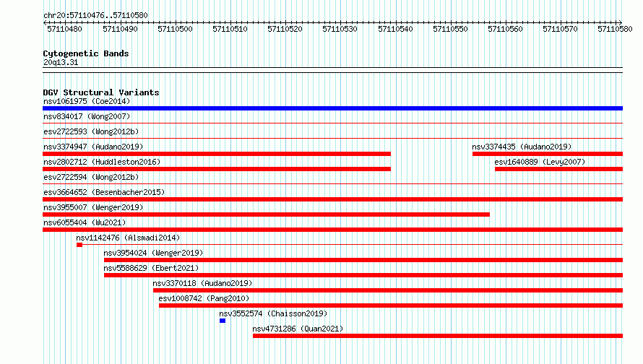Select the red bar under esv3664652
The image size is (643, 364).
332,199
